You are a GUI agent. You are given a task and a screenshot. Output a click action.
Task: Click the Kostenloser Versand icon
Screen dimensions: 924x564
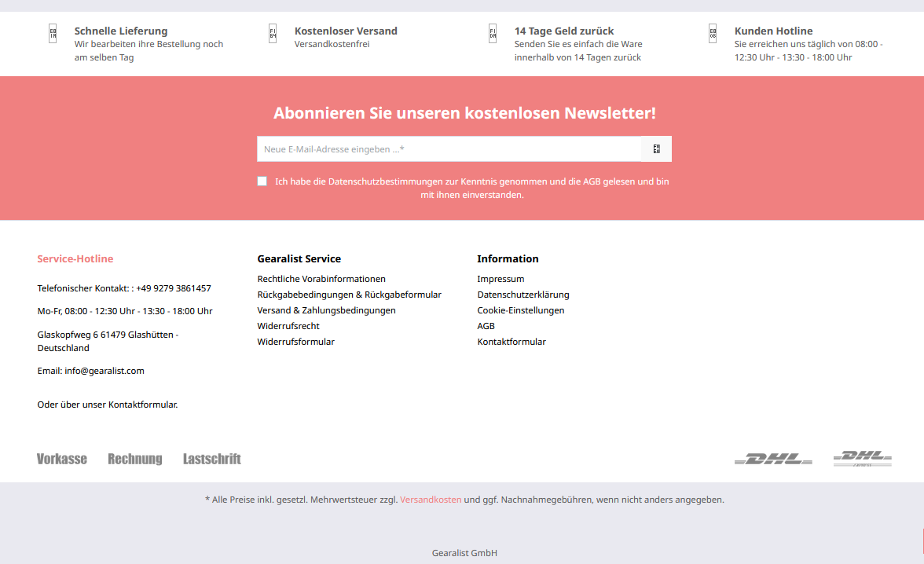click(x=273, y=34)
